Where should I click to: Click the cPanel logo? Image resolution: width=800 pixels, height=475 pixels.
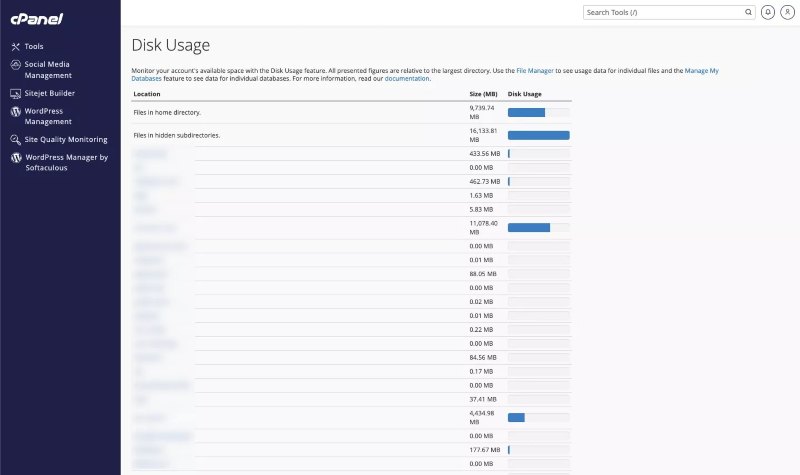coord(37,19)
